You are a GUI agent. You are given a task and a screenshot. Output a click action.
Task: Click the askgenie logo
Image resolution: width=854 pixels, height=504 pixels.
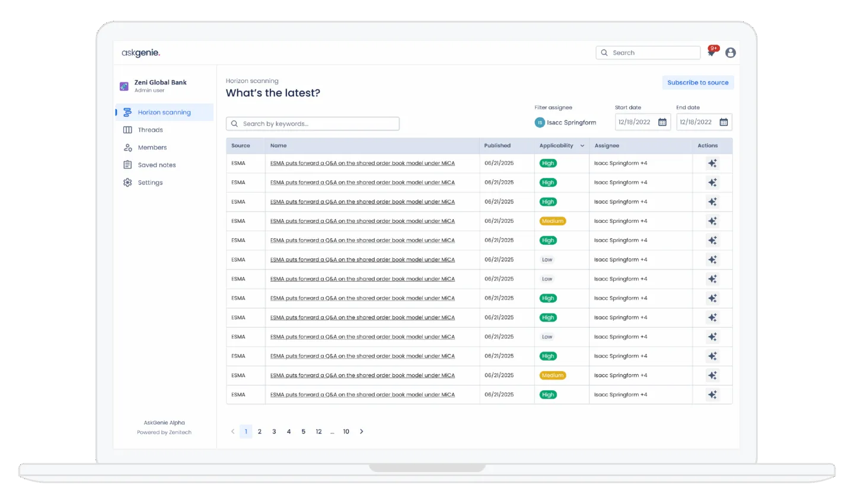click(x=141, y=53)
